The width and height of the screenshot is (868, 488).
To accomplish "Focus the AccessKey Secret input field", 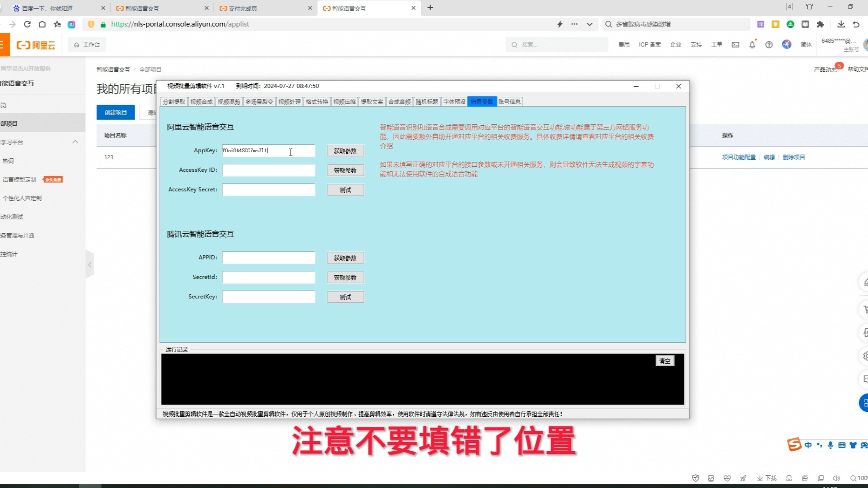I will [x=268, y=190].
